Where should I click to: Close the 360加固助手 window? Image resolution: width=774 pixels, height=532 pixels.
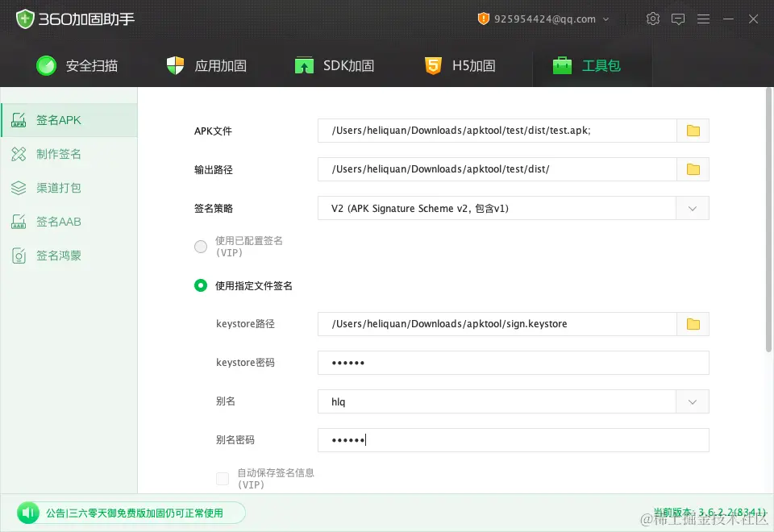point(753,19)
